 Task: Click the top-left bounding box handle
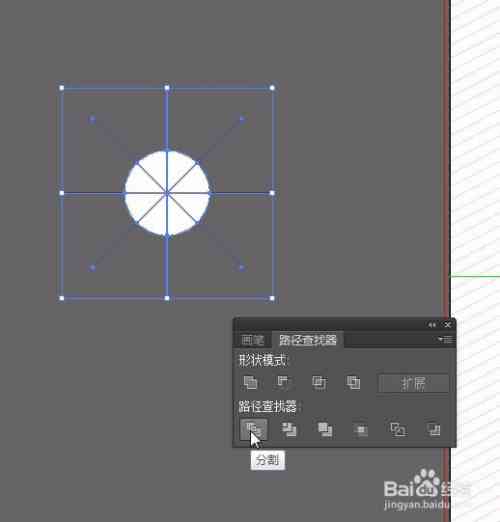62,88
